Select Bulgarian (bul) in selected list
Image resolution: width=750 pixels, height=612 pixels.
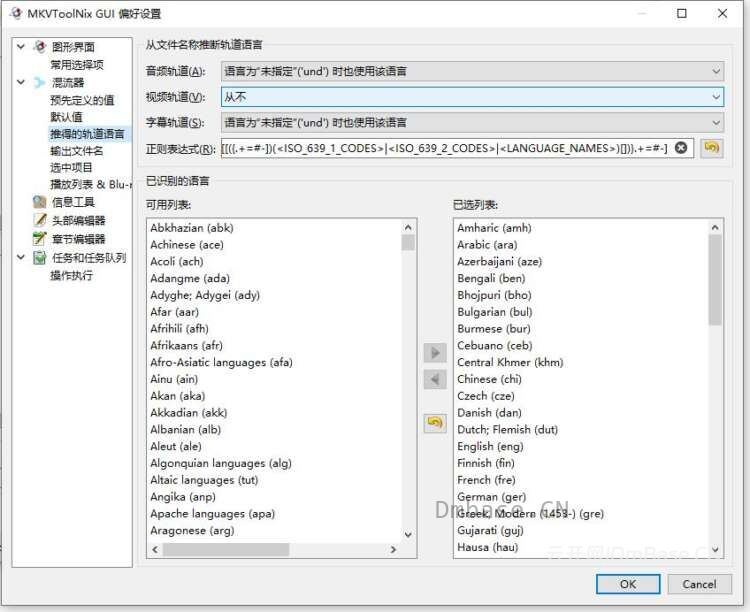pos(495,312)
